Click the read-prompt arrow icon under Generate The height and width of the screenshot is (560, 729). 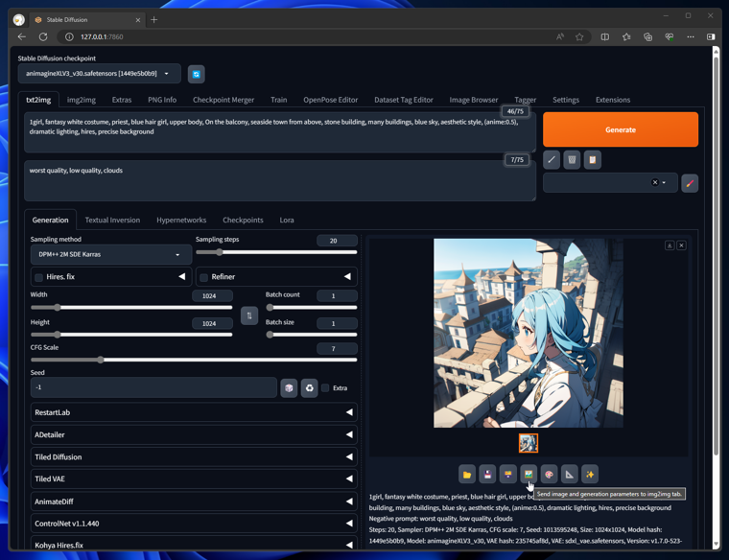point(552,160)
